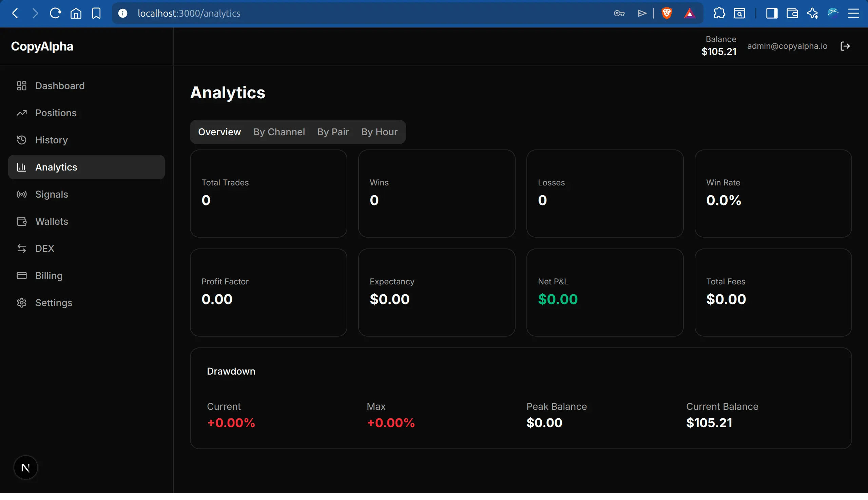Open the extensions puzzle icon
This screenshot has height=500, width=868.
tap(718, 13)
